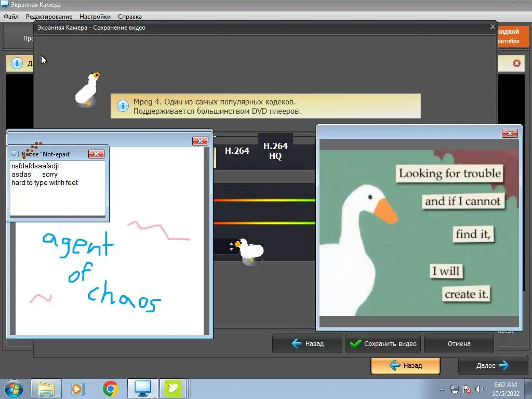Click the orange promo banner at top right
532x399 pixels.
[513, 36]
